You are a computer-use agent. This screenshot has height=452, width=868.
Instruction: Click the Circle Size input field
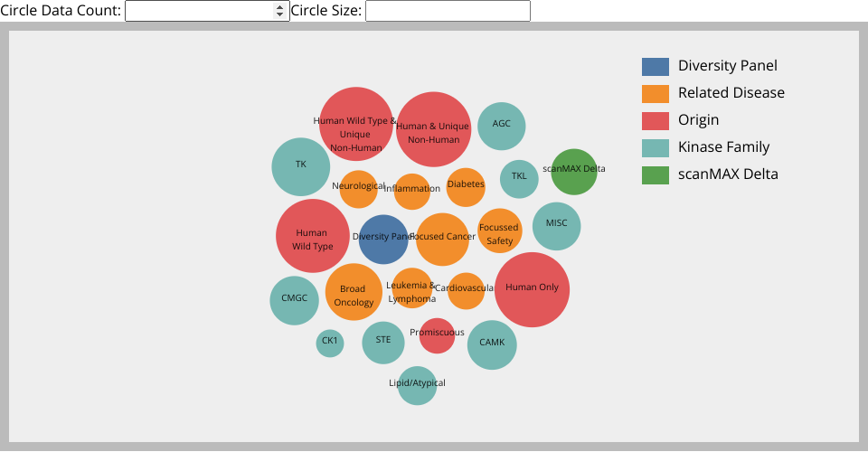448,11
